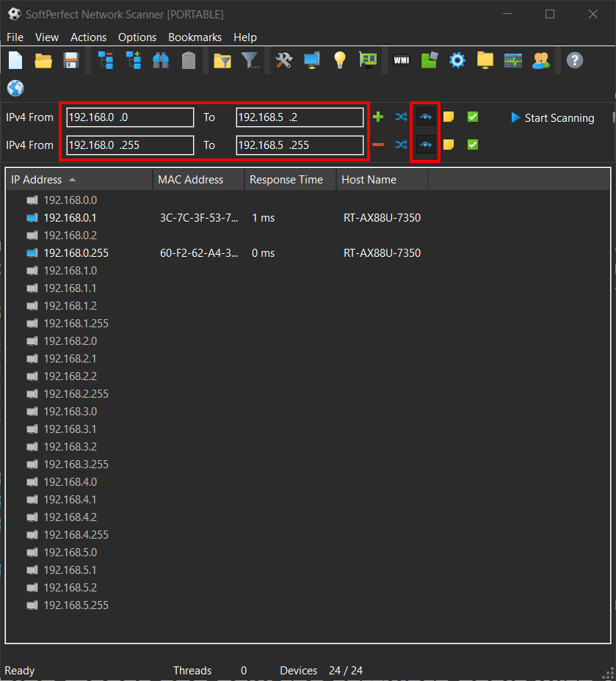The image size is (616, 681).
Task: Click the blue gear toolbar icon
Action: pos(457,60)
